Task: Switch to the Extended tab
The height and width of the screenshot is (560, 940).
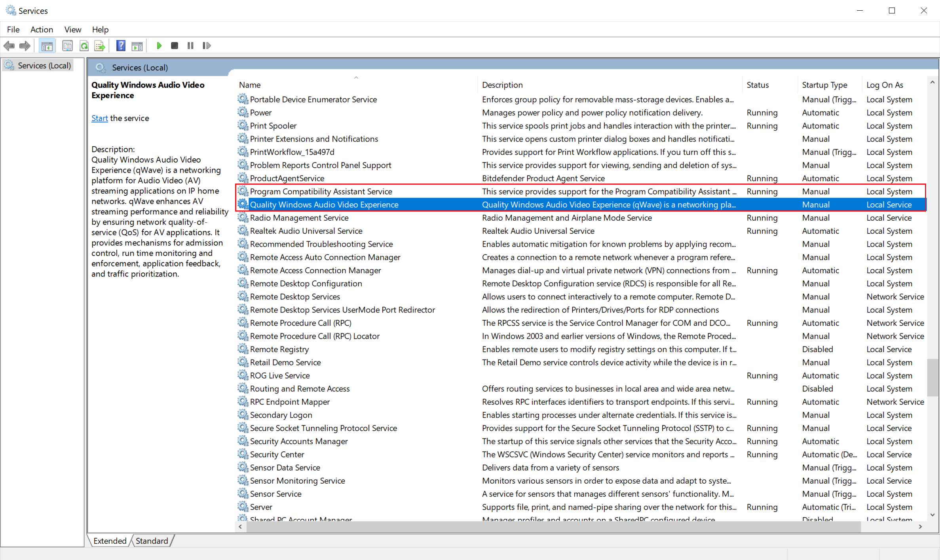Action: tap(110, 541)
